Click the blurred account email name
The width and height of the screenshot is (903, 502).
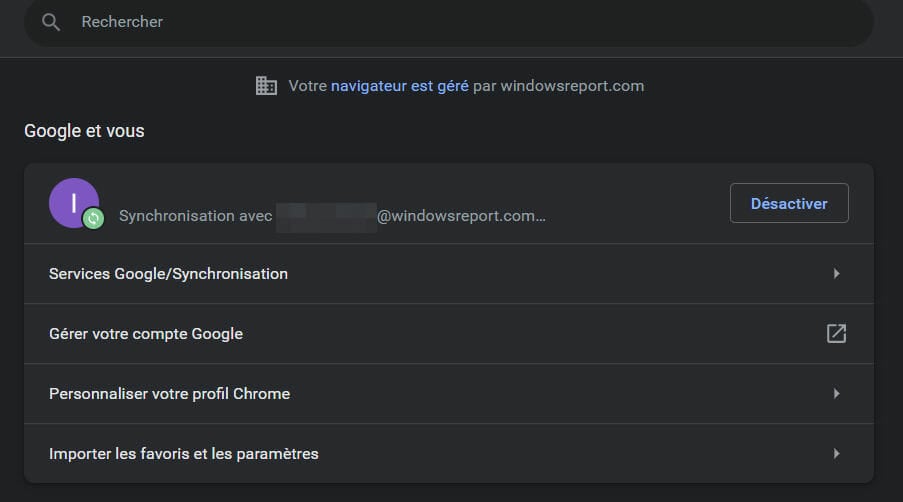click(326, 216)
